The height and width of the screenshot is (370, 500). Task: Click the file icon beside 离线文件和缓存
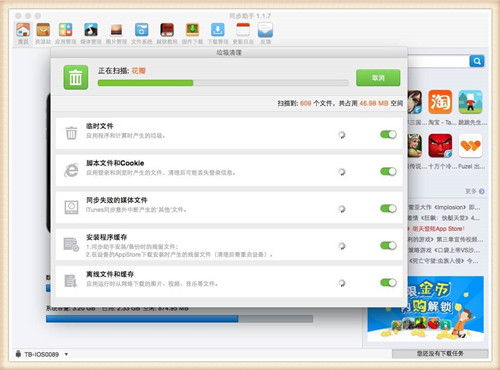(x=71, y=281)
